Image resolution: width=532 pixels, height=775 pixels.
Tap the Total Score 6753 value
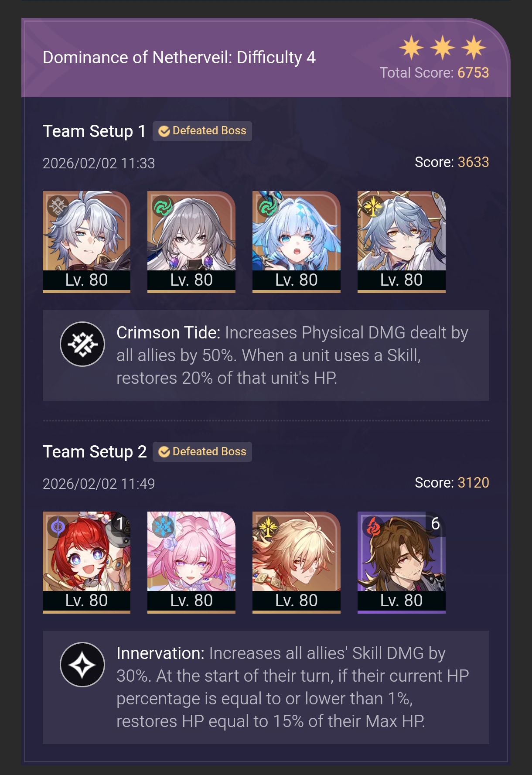coord(473,72)
